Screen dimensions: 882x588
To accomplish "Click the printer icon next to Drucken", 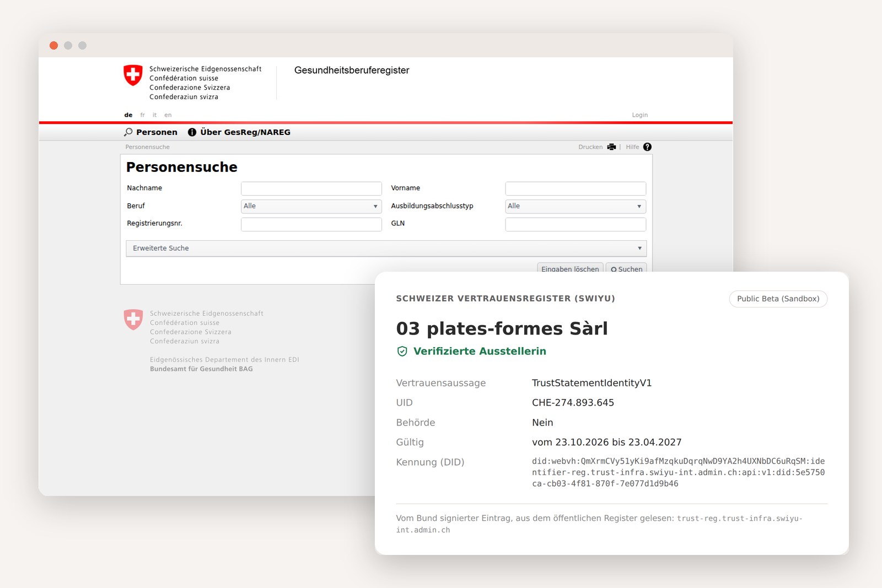I will (x=611, y=147).
